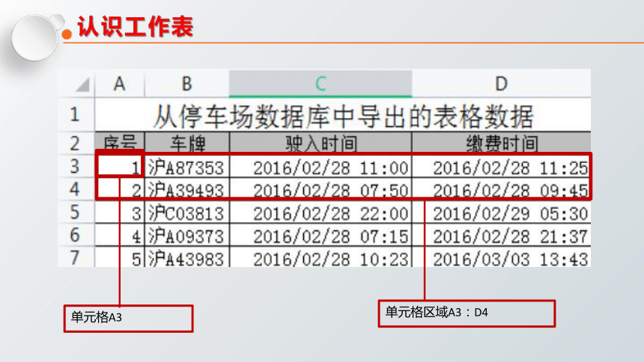Click plate cell 沪A39493

tap(187, 189)
